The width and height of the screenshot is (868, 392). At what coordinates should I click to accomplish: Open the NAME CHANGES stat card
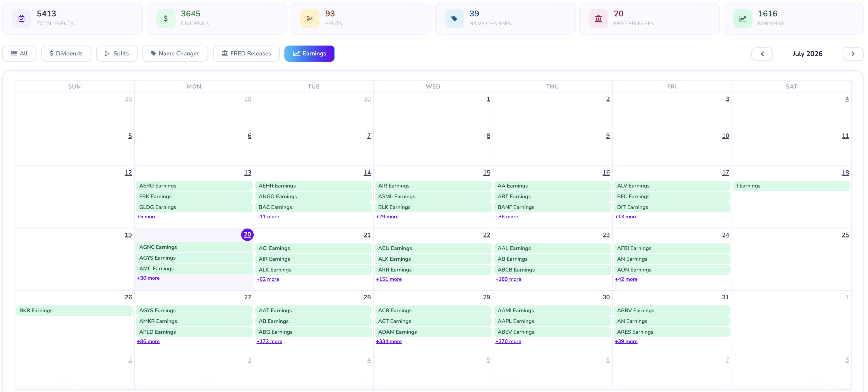505,18
